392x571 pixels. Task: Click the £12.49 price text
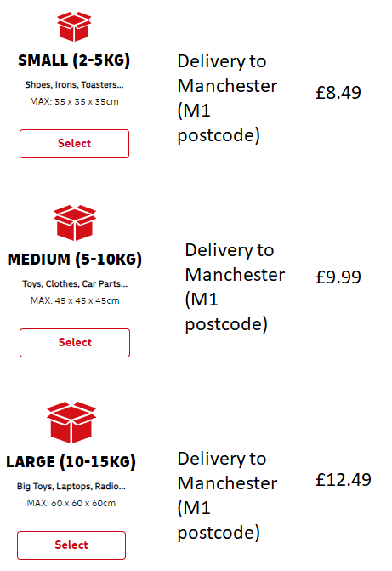[x=344, y=480]
